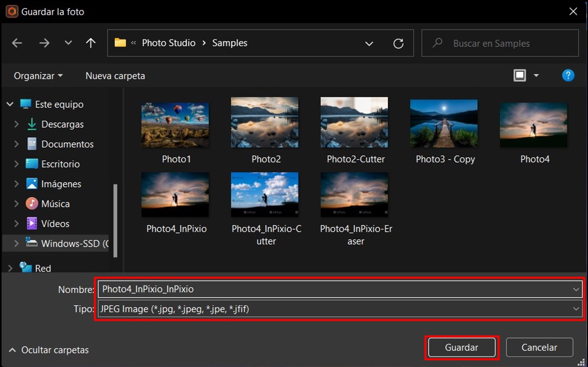Image resolution: width=588 pixels, height=367 pixels.
Task: Expand the Red network node
Action: (x=10, y=268)
